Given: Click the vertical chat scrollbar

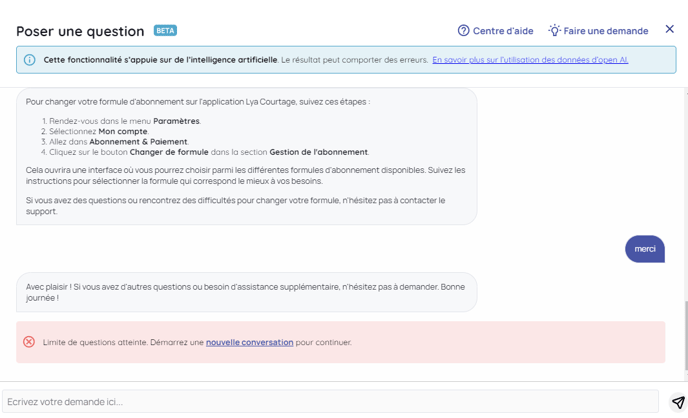Looking at the screenshot, I should (684, 330).
